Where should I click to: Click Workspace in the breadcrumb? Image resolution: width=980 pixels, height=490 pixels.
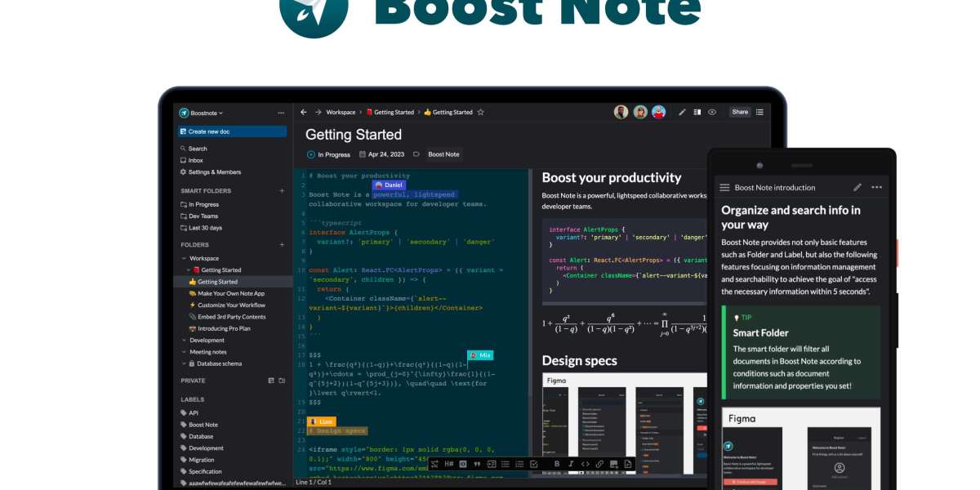click(x=341, y=112)
